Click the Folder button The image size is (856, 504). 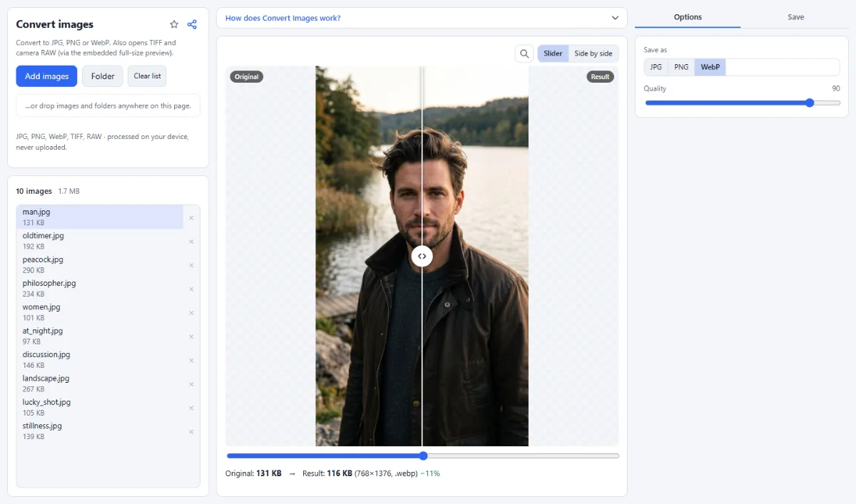(x=103, y=76)
